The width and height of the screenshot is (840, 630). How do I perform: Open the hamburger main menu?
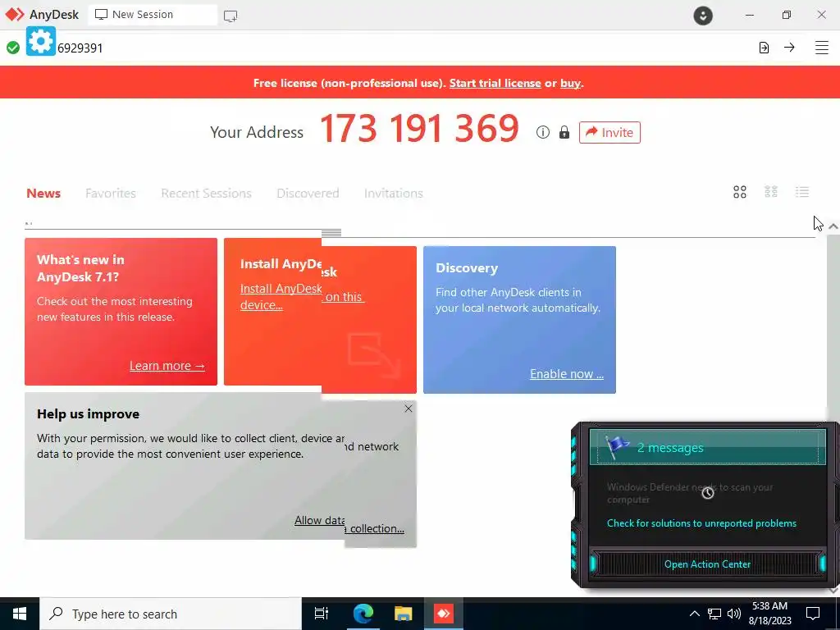click(821, 48)
